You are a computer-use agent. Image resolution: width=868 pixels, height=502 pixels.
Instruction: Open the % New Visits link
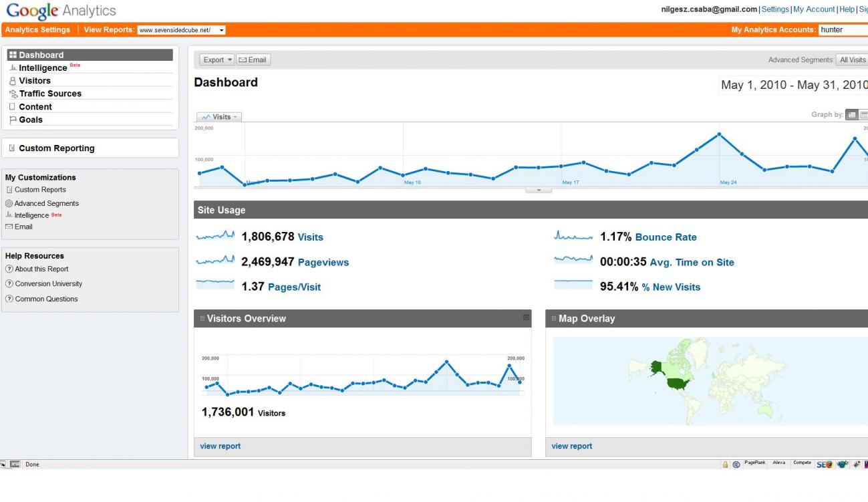671,287
